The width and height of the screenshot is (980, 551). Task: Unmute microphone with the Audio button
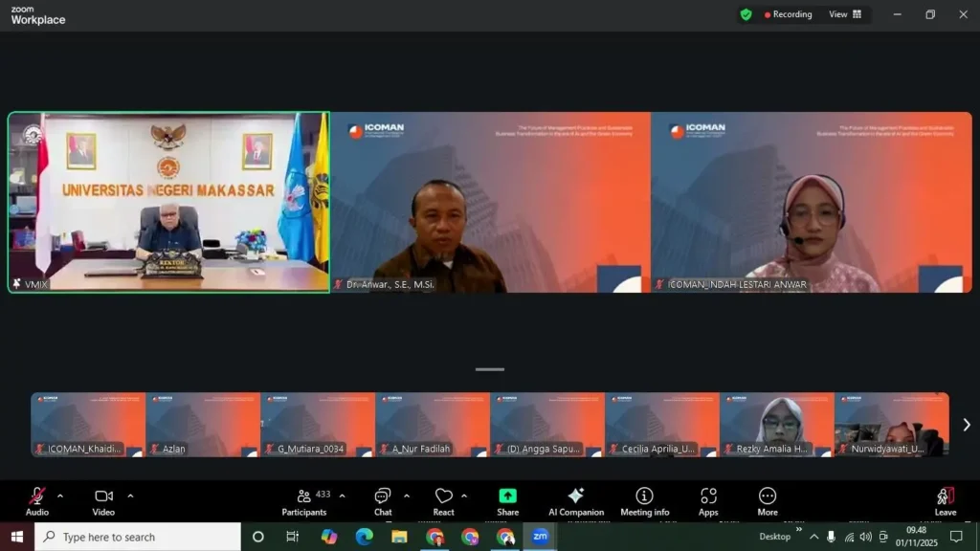click(36, 500)
